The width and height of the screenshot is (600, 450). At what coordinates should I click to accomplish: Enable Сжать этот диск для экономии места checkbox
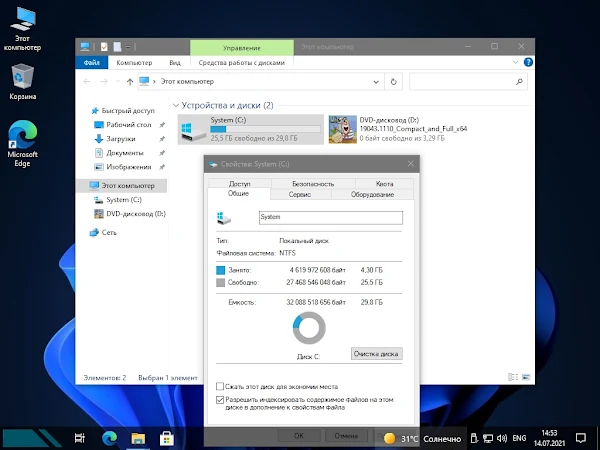[220, 386]
